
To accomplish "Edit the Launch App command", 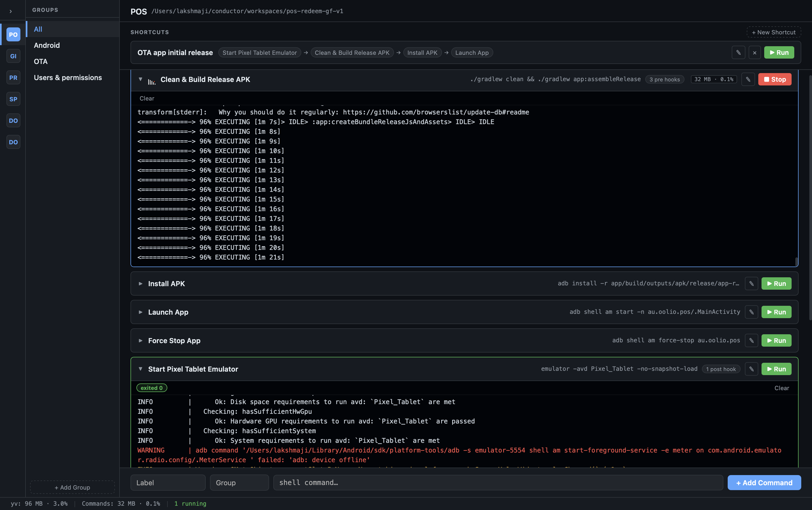I will tap(751, 312).
